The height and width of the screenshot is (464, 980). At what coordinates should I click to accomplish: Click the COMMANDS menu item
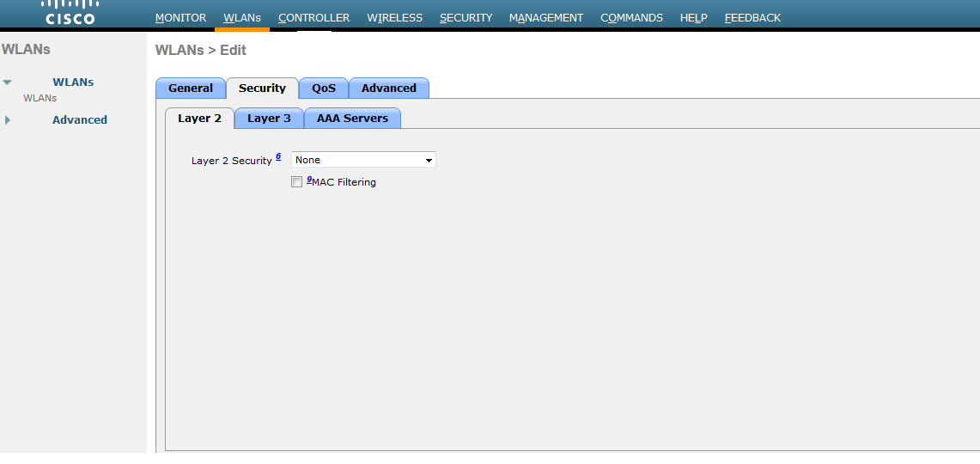[631, 17]
